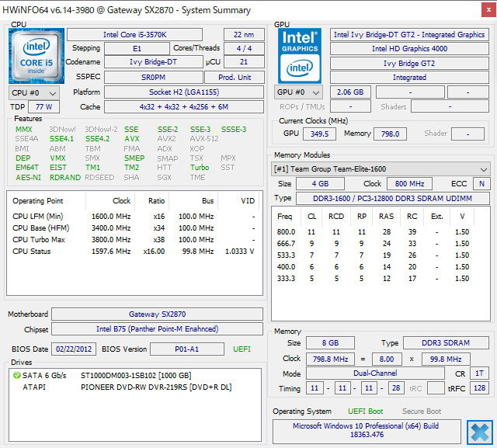Viewport: 497px width, 448px height.
Task: Click the TDP 77 W value
Action: tap(43, 107)
